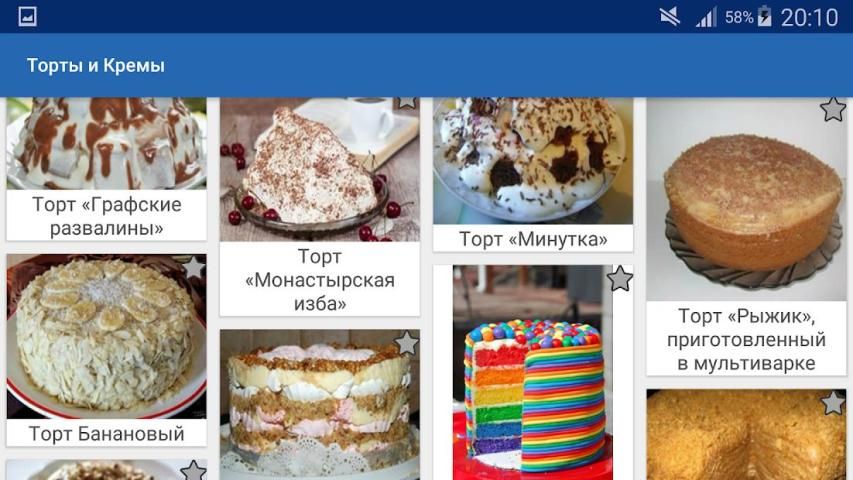Open the image notification icon in status bar
This screenshot has height=480, width=853.
click(x=27, y=16)
